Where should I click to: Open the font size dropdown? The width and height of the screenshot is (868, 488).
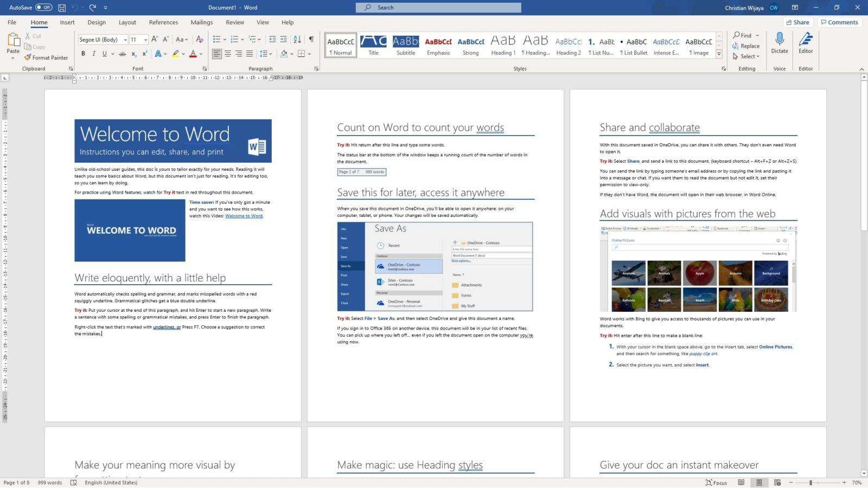144,39
